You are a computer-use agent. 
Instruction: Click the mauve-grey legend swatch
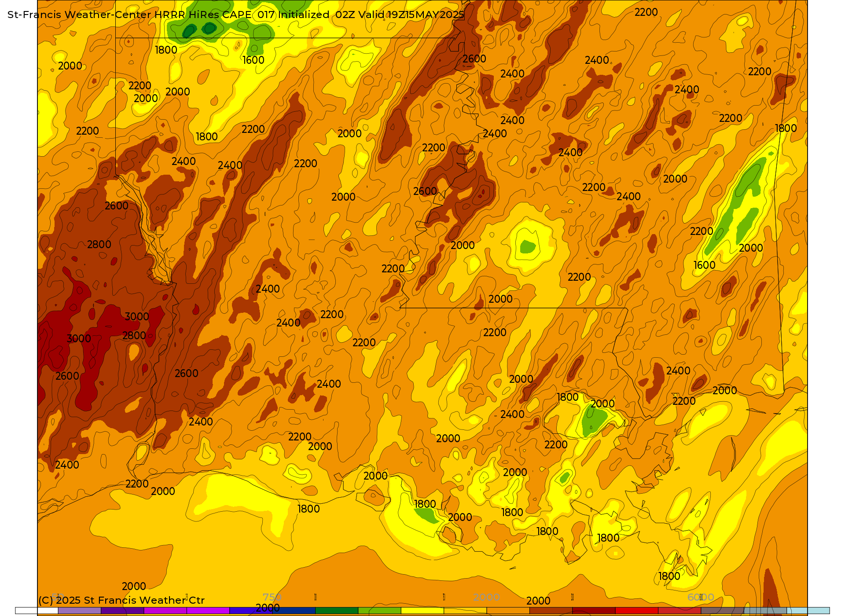(722, 610)
